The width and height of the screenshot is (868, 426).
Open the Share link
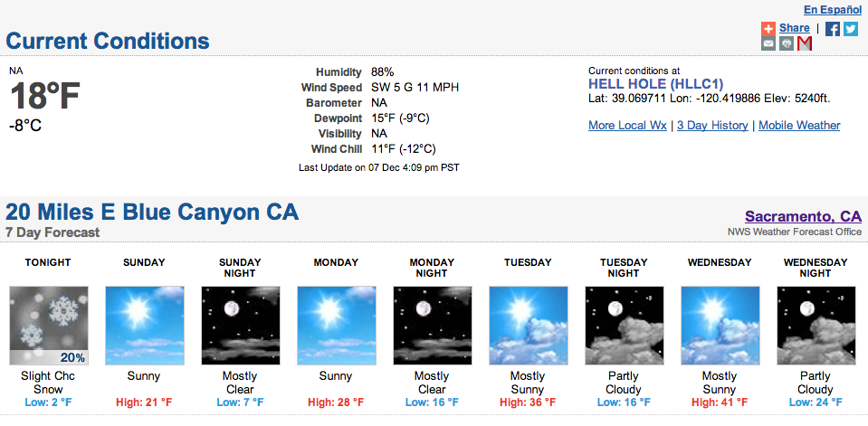[795, 28]
